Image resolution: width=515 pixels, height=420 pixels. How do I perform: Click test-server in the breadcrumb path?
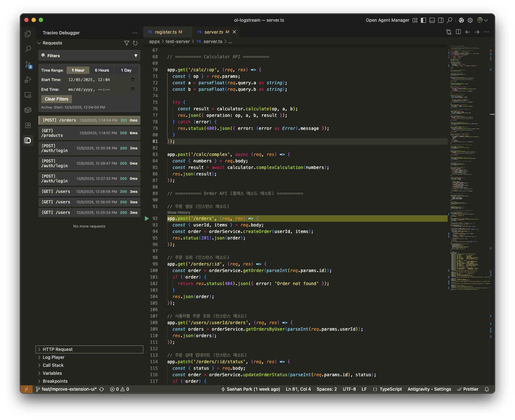[x=177, y=42]
